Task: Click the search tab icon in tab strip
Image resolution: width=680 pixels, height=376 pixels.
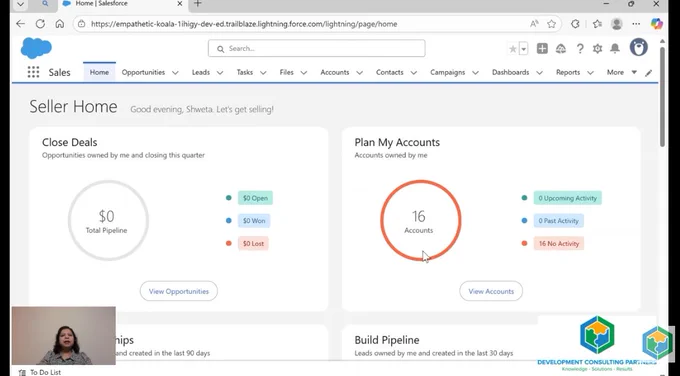Action: 45,4
